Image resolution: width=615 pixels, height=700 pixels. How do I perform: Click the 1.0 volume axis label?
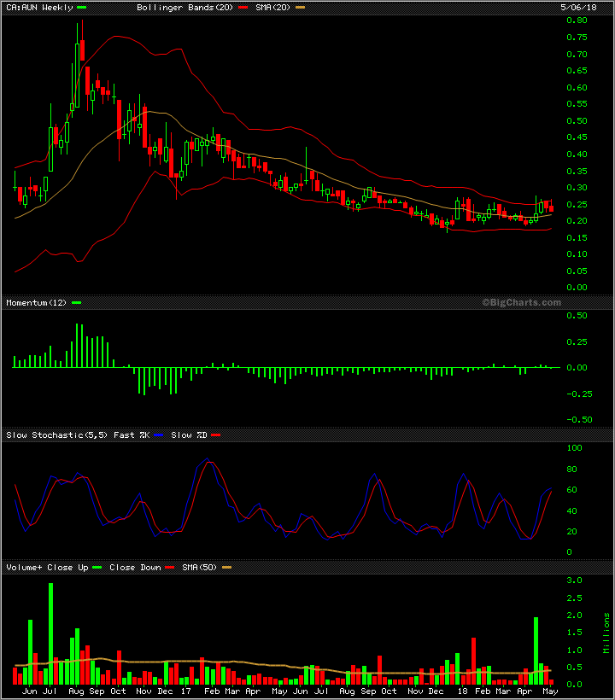[574, 650]
